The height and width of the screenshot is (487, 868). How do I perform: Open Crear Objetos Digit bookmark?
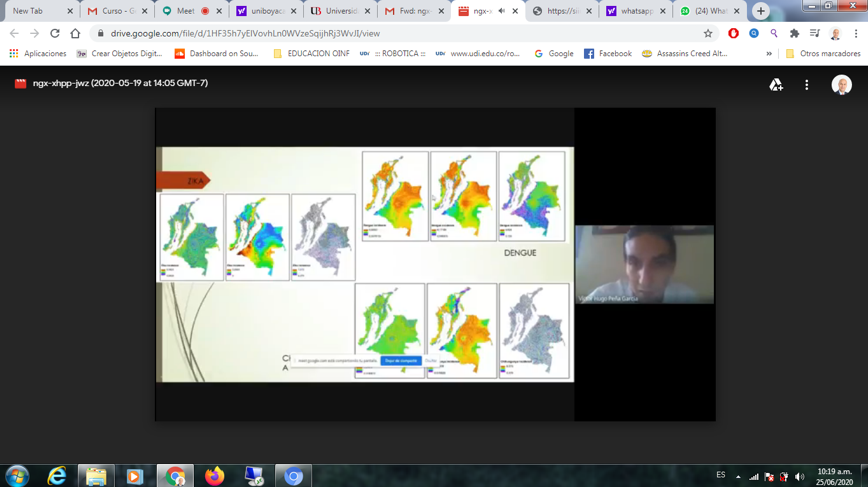coord(120,54)
